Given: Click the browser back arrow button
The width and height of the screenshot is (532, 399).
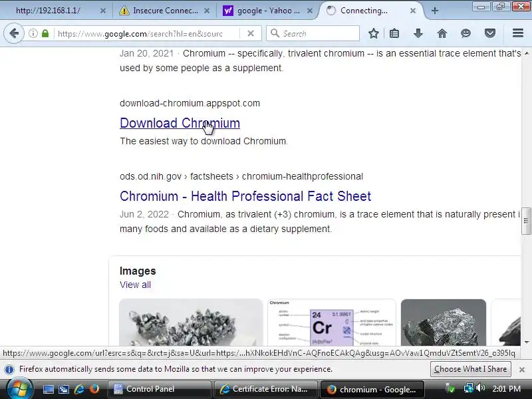Looking at the screenshot, I should tap(14, 33).
